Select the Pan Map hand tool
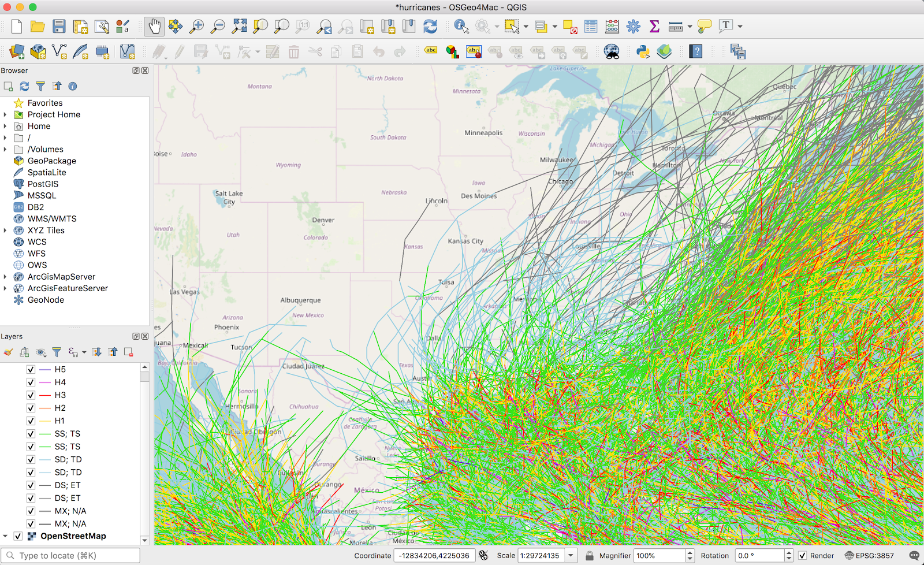The height and width of the screenshot is (565, 924). point(154,27)
